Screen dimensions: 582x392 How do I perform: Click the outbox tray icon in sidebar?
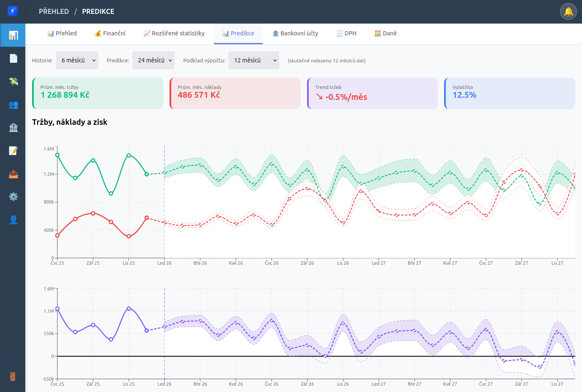pos(13,174)
